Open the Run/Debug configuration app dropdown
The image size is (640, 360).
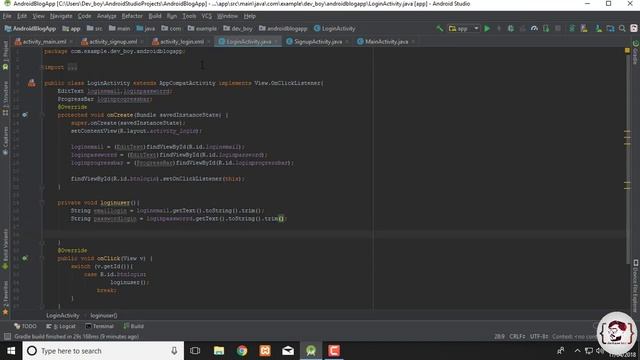point(463,29)
